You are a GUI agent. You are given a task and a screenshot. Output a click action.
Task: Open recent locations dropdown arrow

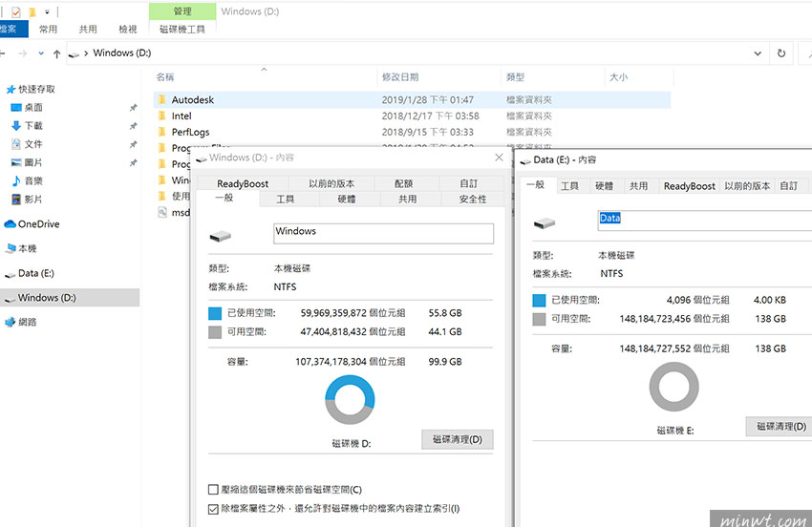(x=41, y=53)
